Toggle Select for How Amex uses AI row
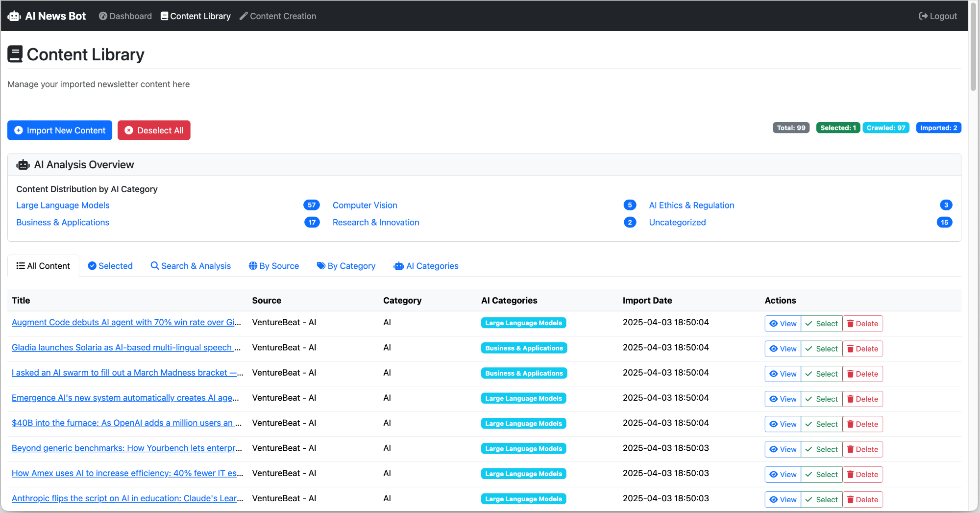Image resolution: width=980 pixels, height=513 pixels. pyautogui.click(x=822, y=475)
